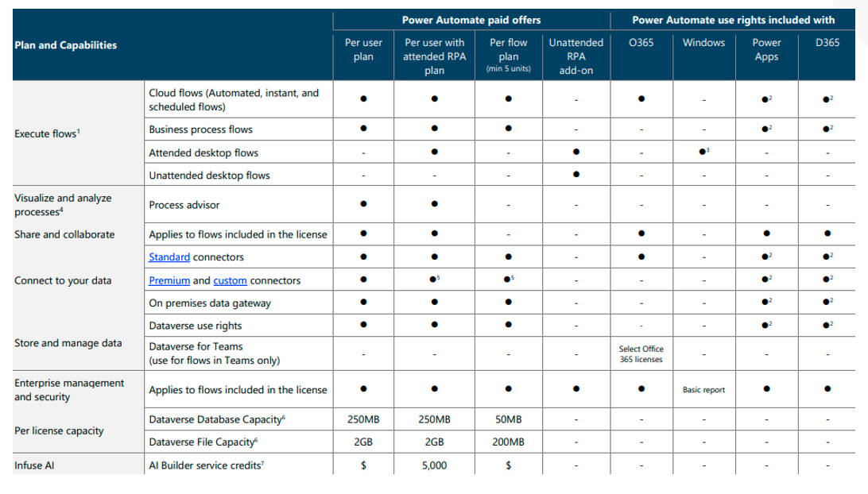This screenshot has width=868, height=494.
Task: Click the bullet for Business process flows under Per flow plan
Action: point(508,129)
